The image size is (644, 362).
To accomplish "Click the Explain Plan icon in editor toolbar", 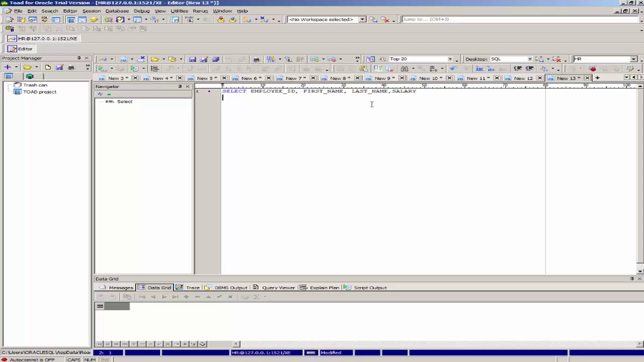I will pos(154,68).
